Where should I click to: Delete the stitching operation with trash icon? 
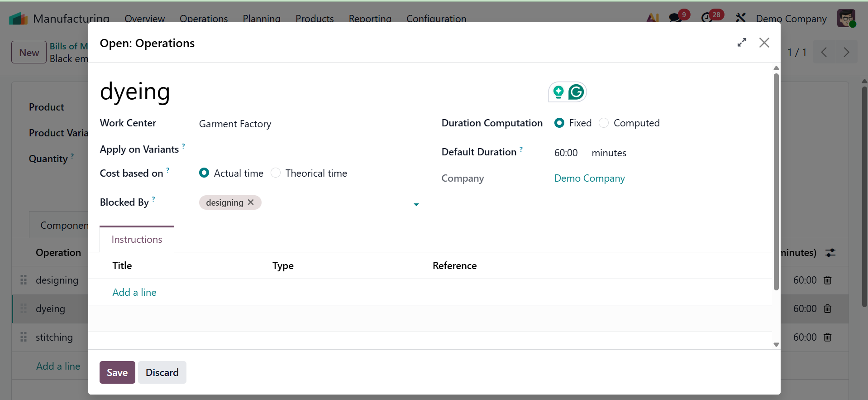[x=828, y=337]
